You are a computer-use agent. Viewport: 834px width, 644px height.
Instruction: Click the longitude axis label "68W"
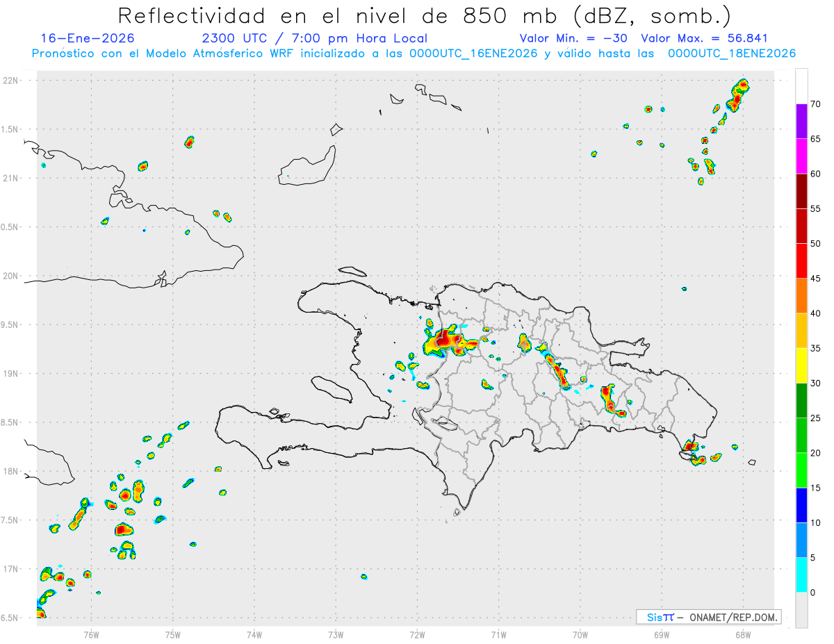(743, 634)
